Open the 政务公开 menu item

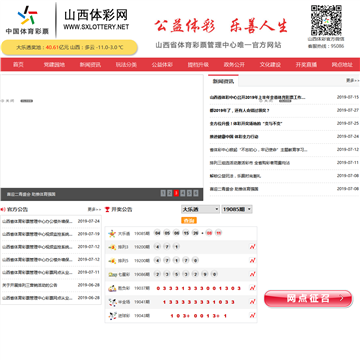pyautogui.click(x=234, y=65)
